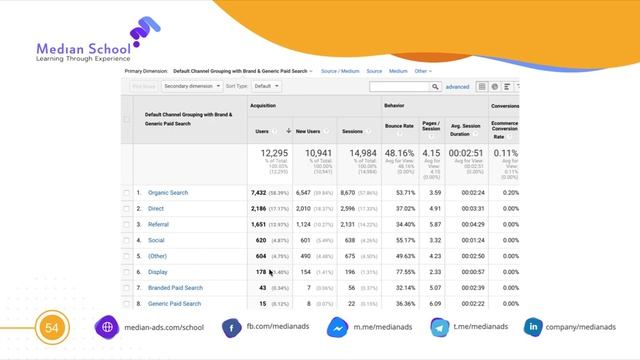The image size is (640, 360).
Task: Click the median-ads.com/school footer text
Action: point(164,327)
